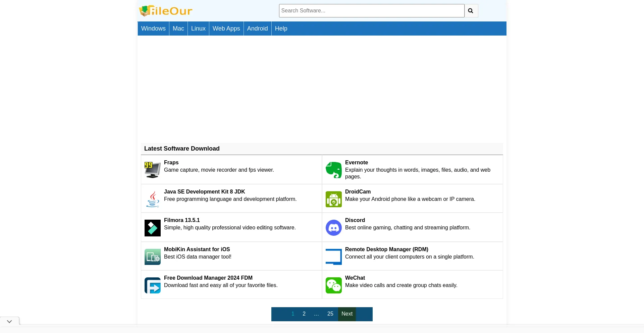Click the Free Download Manager icon
This screenshot has height=333, width=644.
click(152, 285)
